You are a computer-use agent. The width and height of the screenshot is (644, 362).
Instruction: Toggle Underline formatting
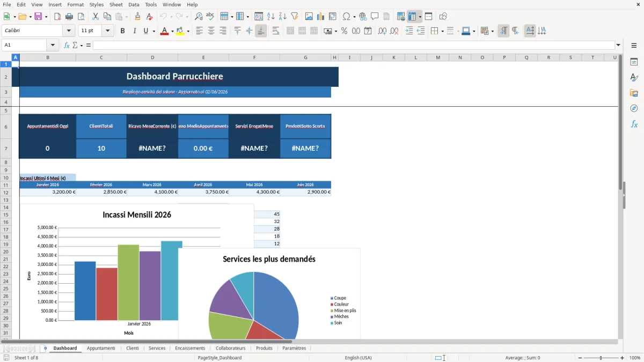[145, 31]
